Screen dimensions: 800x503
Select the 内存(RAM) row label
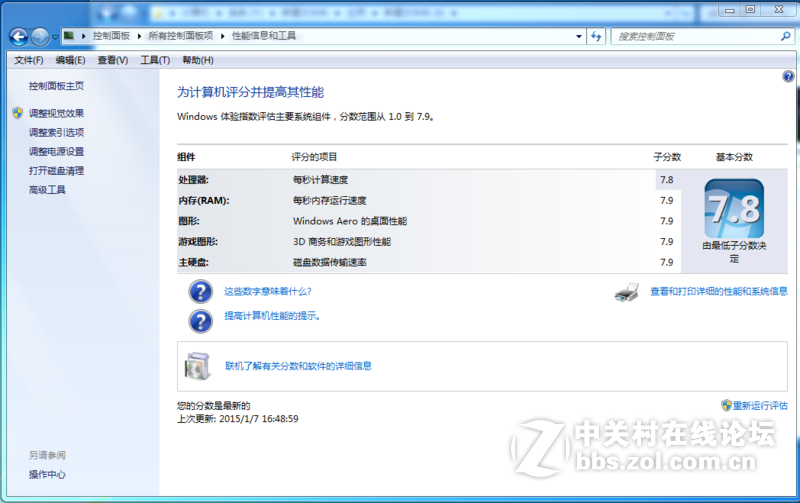click(204, 200)
